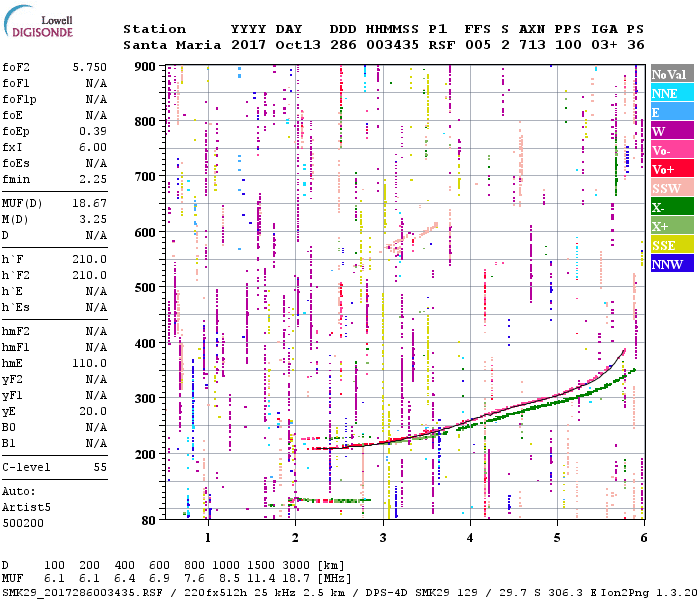This screenshot has height=600, width=700.
Task: Click the h`F2 value 210.0
Action: tap(90, 275)
